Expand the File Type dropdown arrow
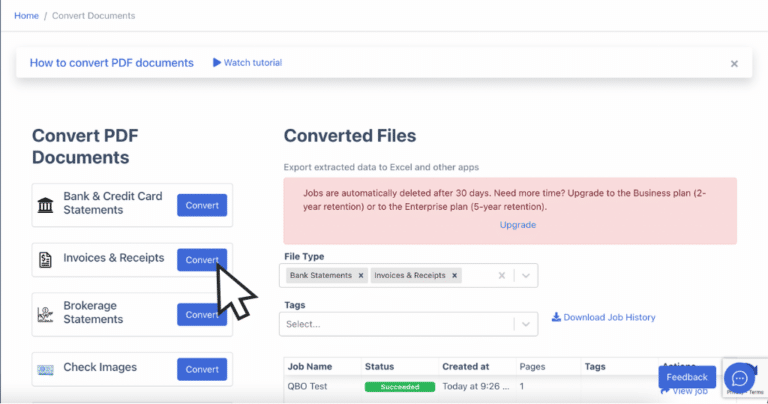 coord(526,275)
